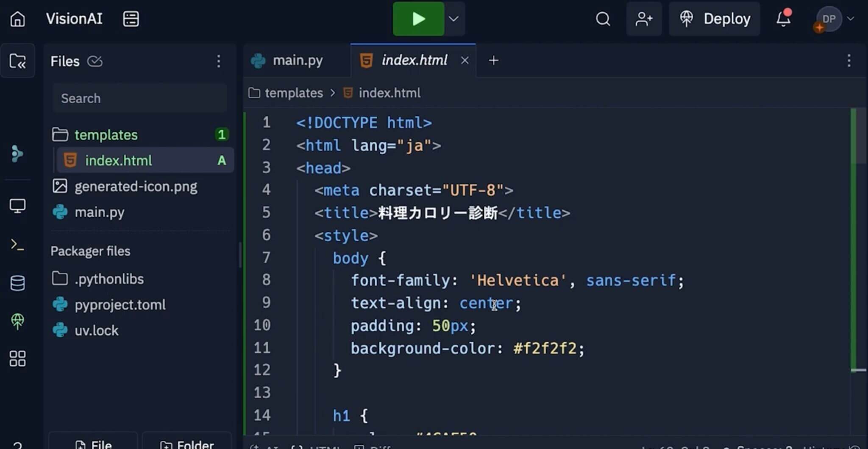Click the Deploy button
Screen dimensions: 868x449
(715, 19)
